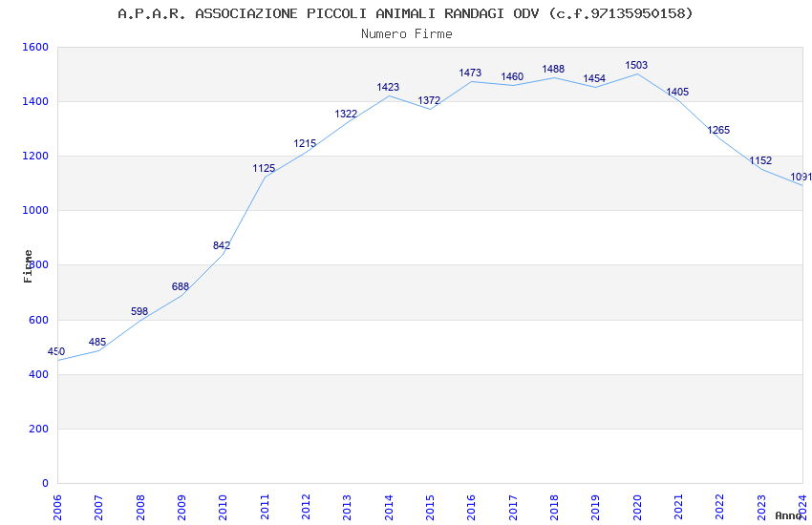Click the 1600 y-axis tick label
Screen dimensions: 812x525
[x=35, y=47]
